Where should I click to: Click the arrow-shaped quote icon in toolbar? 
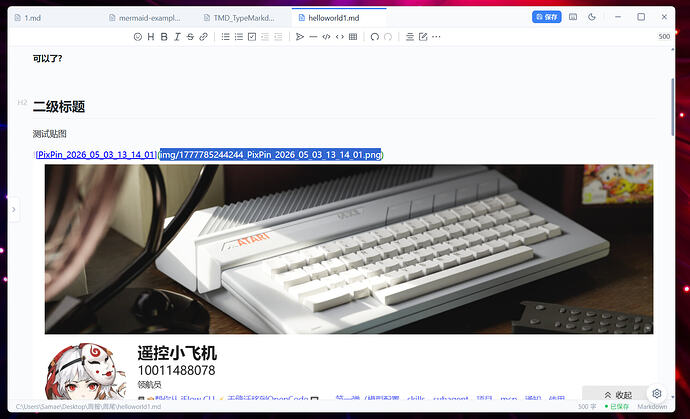click(300, 37)
